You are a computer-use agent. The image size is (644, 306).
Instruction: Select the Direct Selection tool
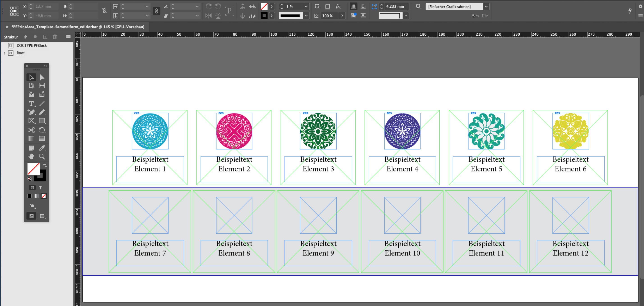tap(42, 78)
